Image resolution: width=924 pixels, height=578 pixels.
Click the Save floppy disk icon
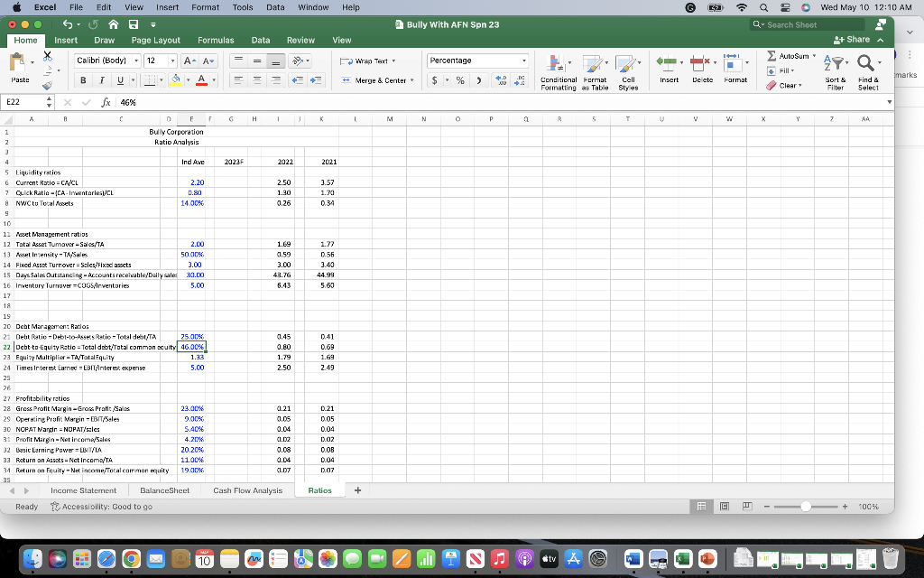134,24
